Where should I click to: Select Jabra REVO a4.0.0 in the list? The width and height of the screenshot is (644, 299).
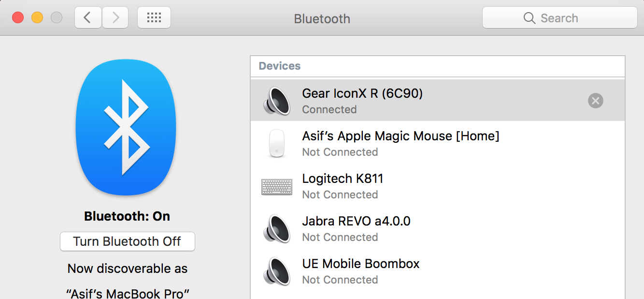click(356, 221)
